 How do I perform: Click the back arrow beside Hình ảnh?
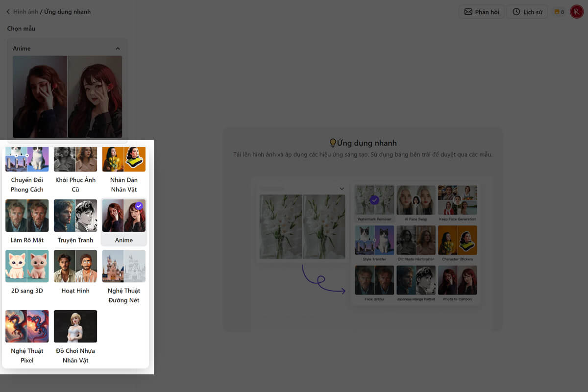tap(8, 12)
